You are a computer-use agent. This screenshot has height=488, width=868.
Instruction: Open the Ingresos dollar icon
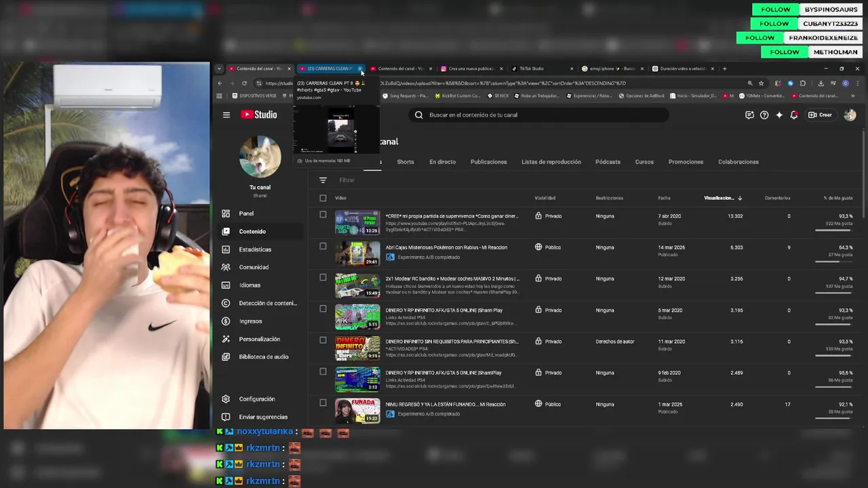(226, 321)
